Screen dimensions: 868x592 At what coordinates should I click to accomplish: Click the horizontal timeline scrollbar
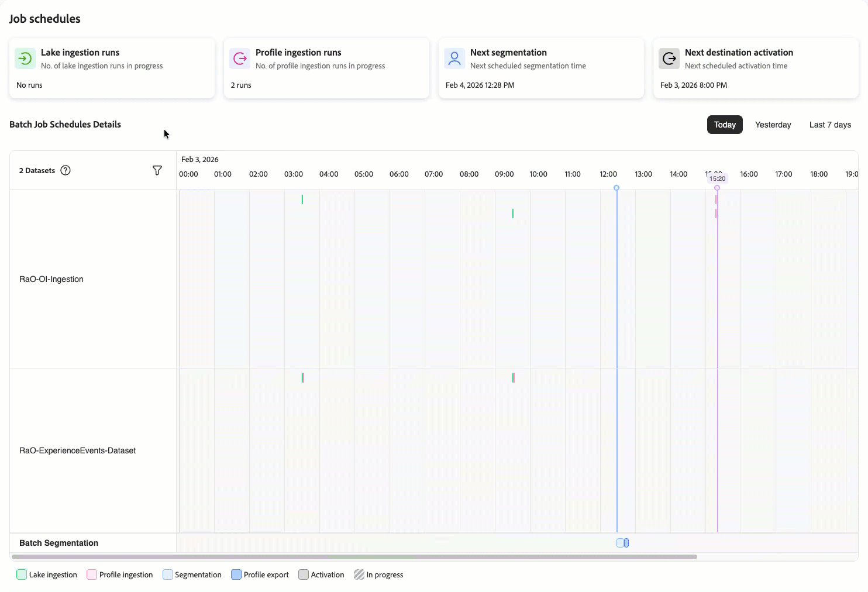pyautogui.click(x=351, y=556)
